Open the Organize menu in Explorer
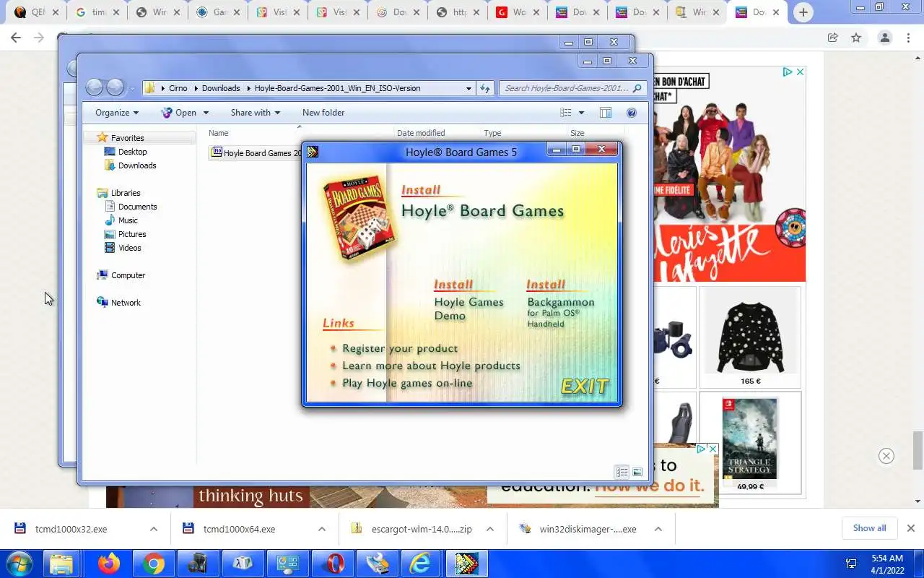The width and height of the screenshot is (924, 578). [117, 113]
